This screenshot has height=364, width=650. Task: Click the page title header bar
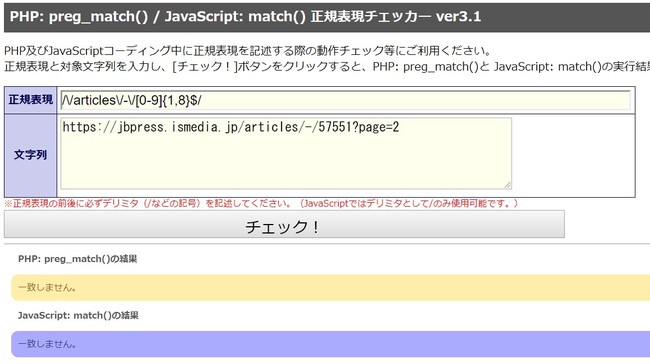(x=327, y=17)
